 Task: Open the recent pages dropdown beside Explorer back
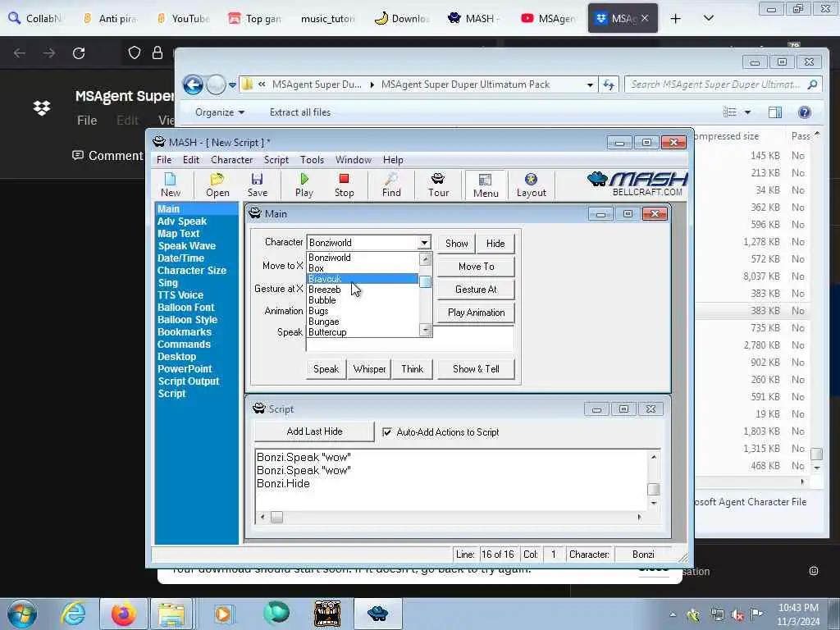pyautogui.click(x=232, y=84)
